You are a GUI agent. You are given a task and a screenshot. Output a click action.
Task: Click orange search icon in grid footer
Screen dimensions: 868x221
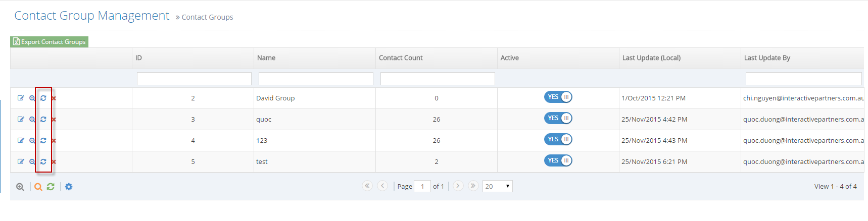pos(38,187)
